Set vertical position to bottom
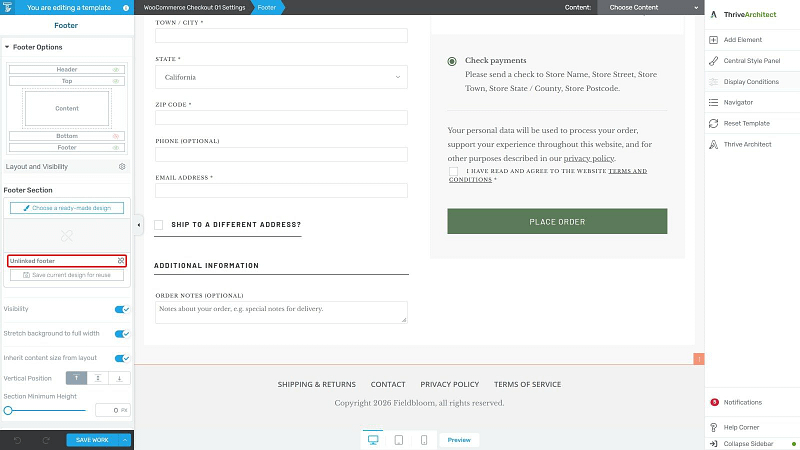The width and height of the screenshot is (800, 450). (119, 378)
